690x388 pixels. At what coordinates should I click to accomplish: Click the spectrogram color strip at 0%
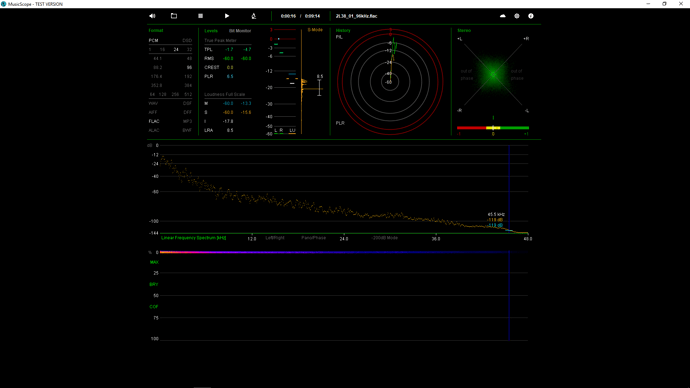coord(343,253)
